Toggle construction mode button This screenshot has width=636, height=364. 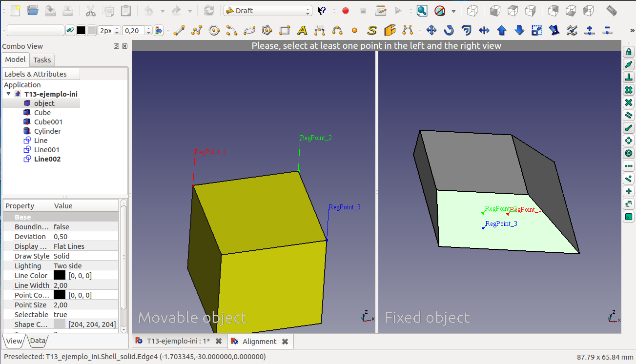click(x=70, y=31)
